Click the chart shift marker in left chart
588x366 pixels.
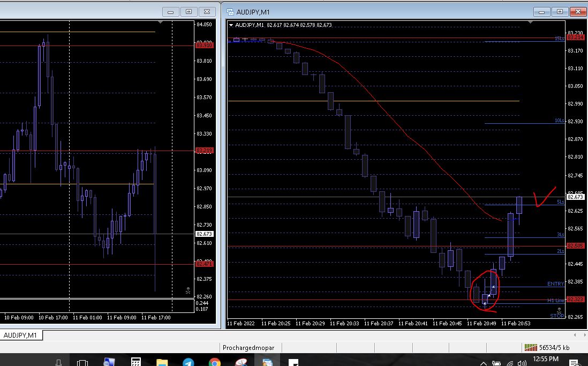tap(161, 23)
